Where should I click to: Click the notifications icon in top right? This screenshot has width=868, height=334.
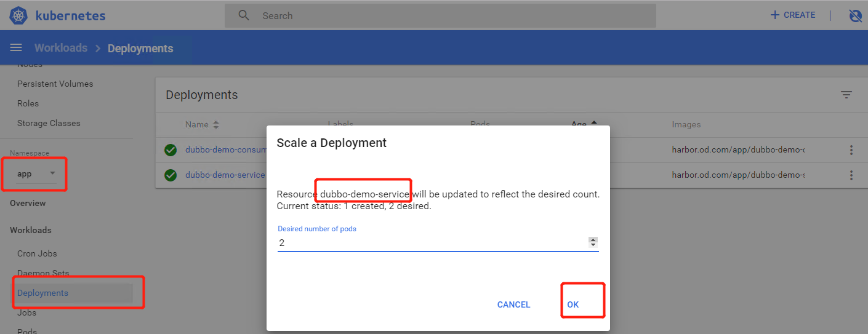coord(855,16)
